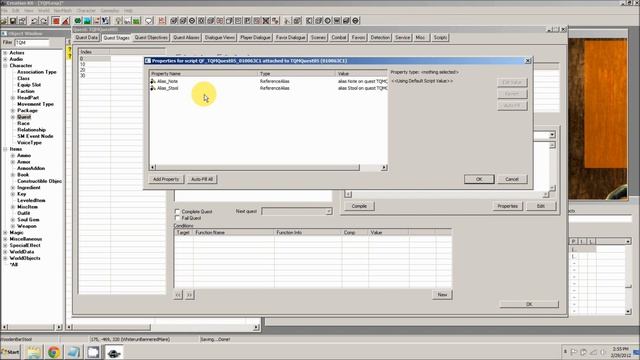Switch to the Quest Objectives tab
Viewport: 640px width, 360px height.
point(151,38)
